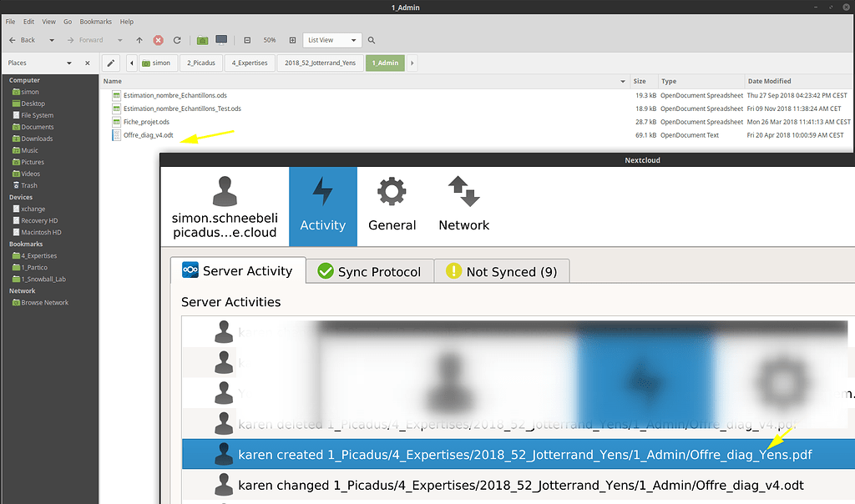Click the red stop loading icon

click(158, 40)
